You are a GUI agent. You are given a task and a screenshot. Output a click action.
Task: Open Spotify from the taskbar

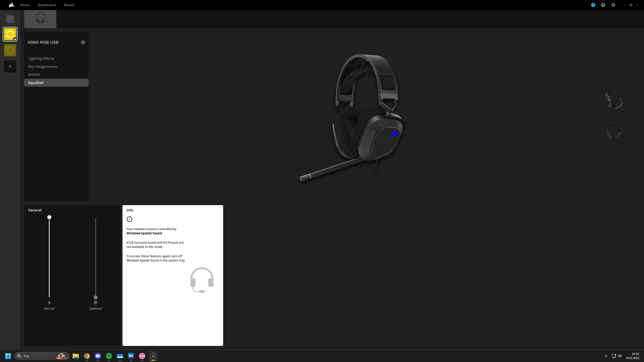[x=109, y=356]
